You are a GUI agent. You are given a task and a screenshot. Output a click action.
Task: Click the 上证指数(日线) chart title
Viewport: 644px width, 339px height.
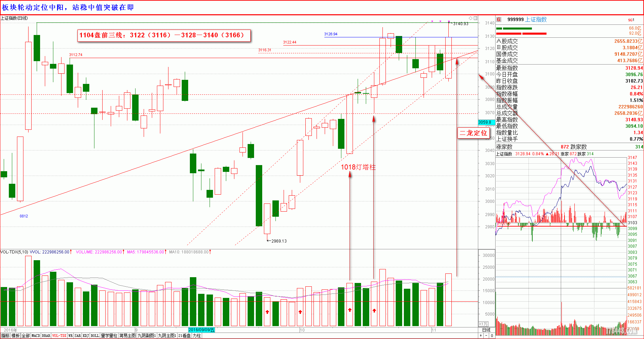pos(14,18)
